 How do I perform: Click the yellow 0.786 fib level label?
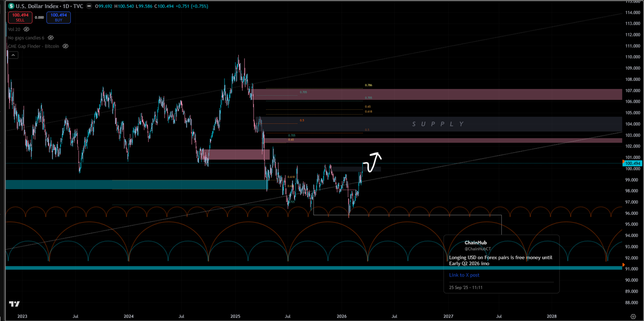click(368, 85)
